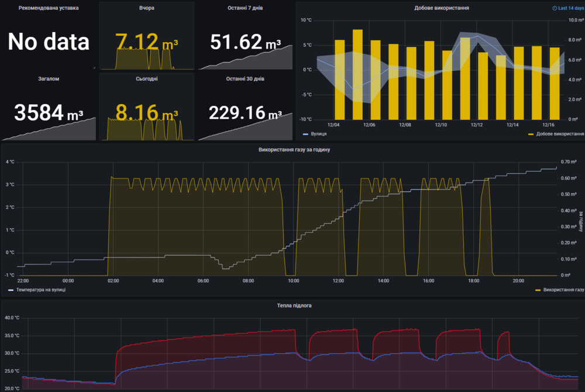Click the 12/10 date axis label

click(x=441, y=125)
